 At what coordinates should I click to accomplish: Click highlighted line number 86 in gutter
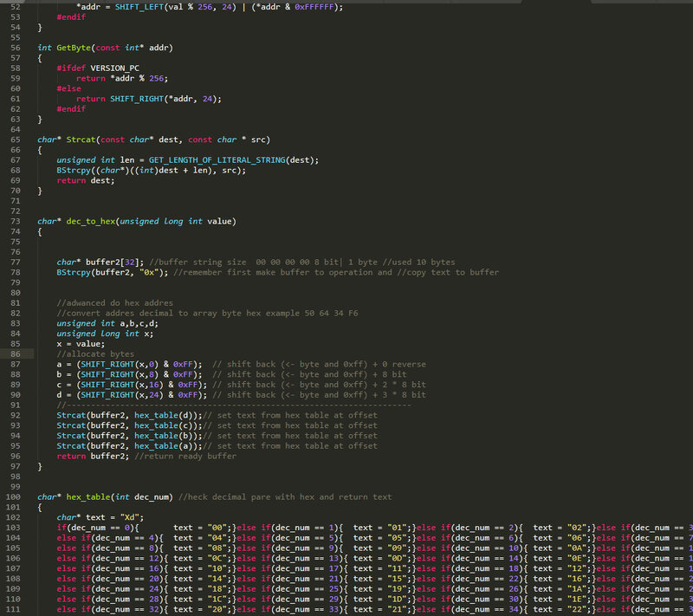click(x=16, y=354)
